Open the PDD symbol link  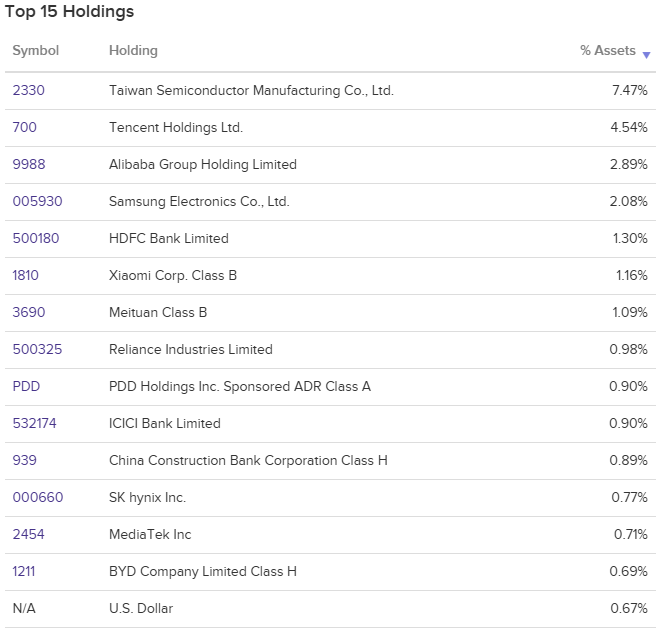pyautogui.click(x=26, y=386)
